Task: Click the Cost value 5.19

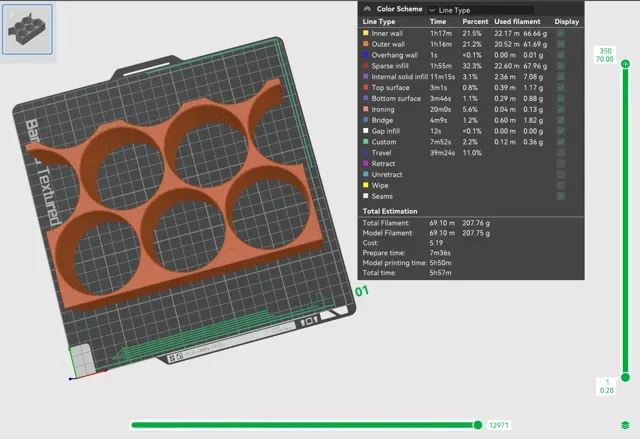Action: tap(436, 243)
